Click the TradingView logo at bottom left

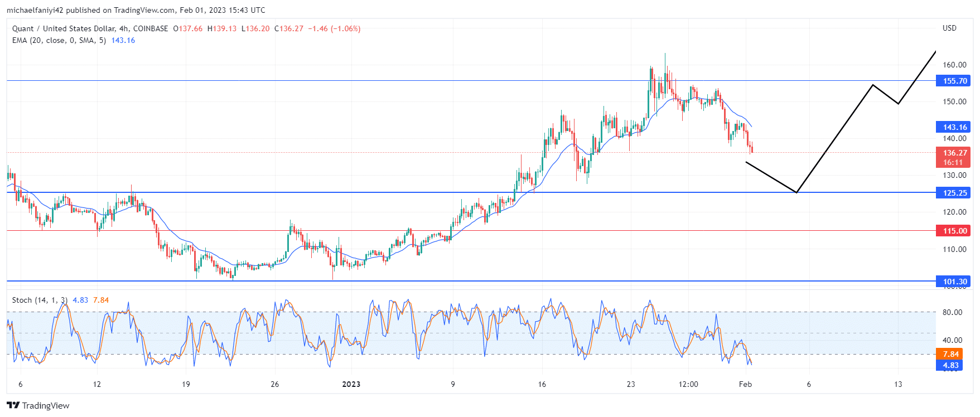click(38, 405)
